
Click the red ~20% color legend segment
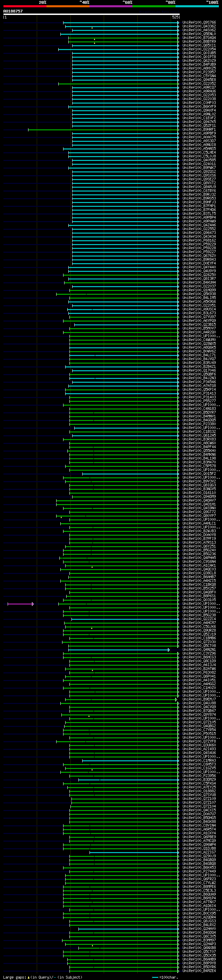25,6
